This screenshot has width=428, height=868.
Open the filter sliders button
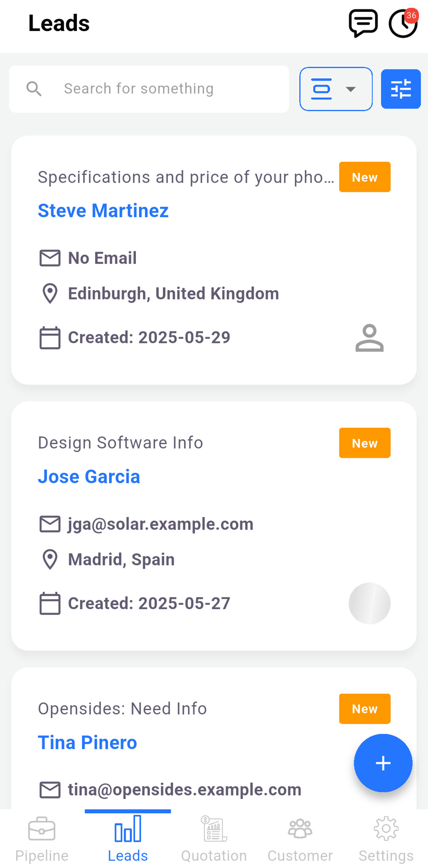click(x=401, y=89)
